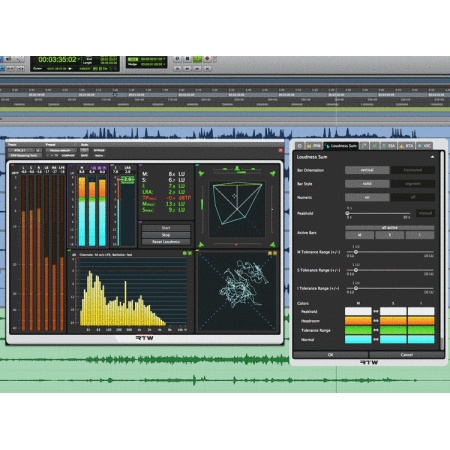Adjust the S Tolerance Range slider

click(356, 270)
